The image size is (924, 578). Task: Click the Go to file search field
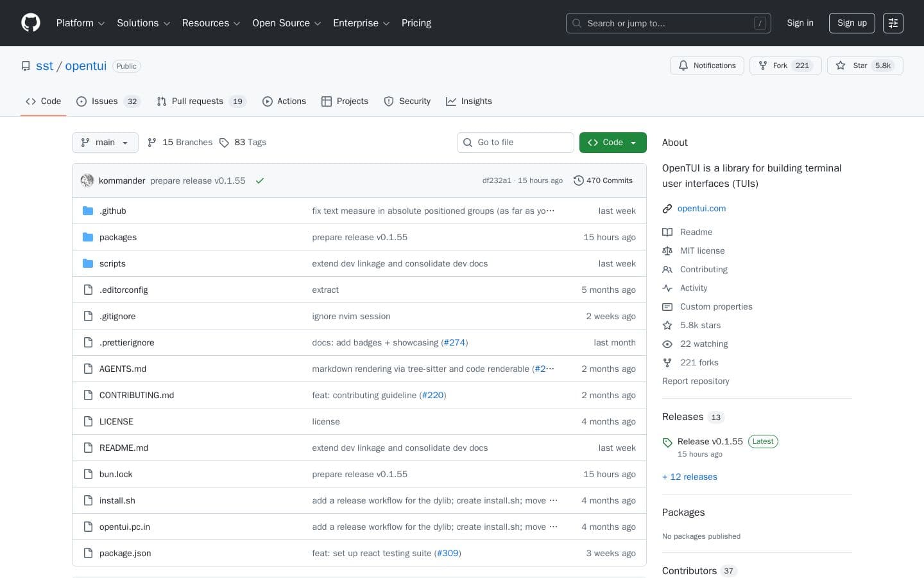(x=515, y=143)
